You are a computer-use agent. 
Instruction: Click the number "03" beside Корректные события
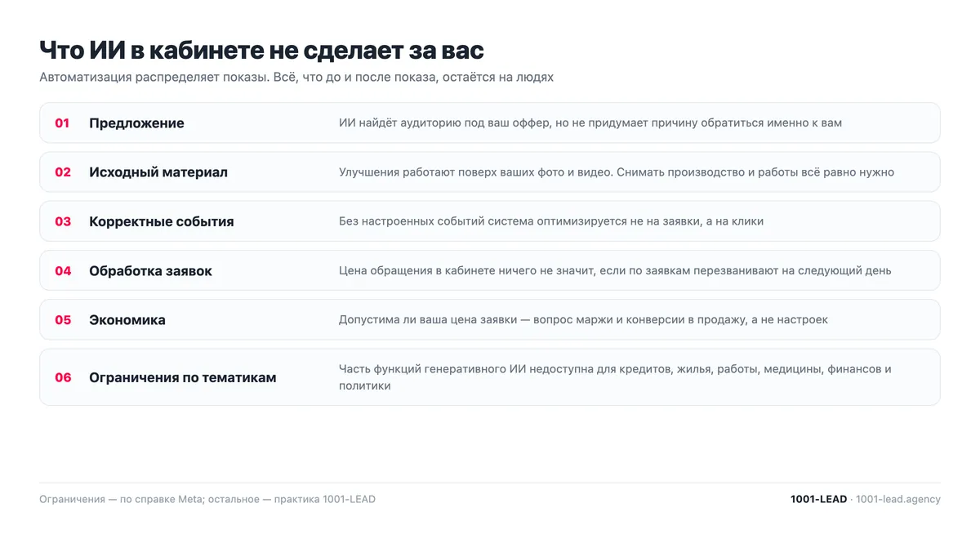point(63,221)
